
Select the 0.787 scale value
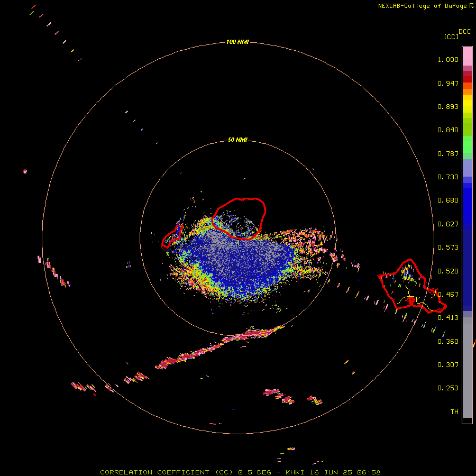pos(448,153)
